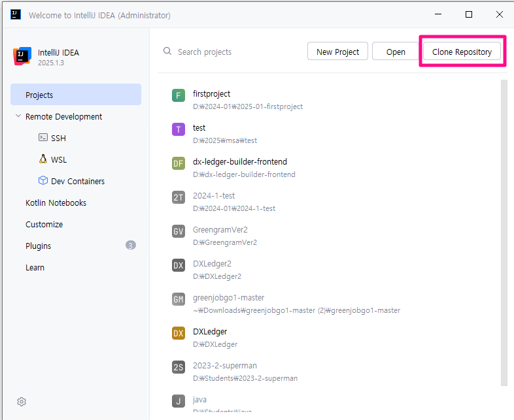The image size is (514, 420).
Task: Click the IntelliJ window title bar icon
Action: tap(16, 15)
